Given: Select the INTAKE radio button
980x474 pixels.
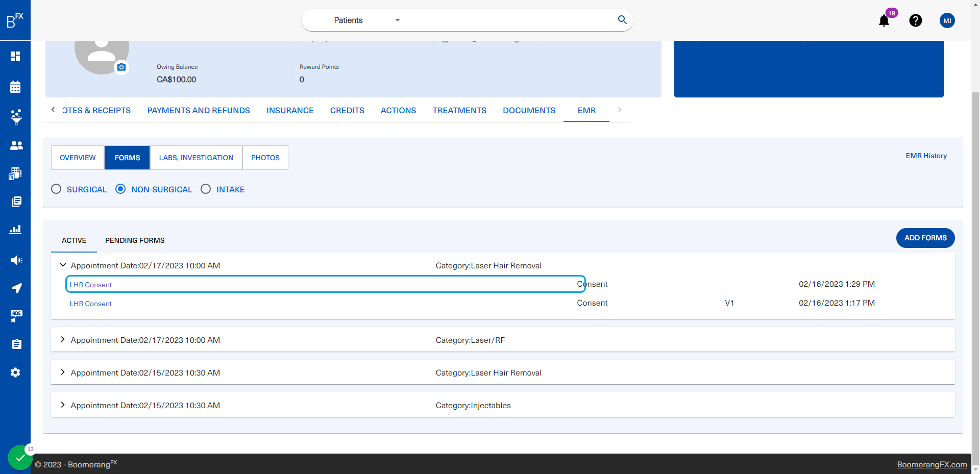Looking at the screenshot, I should [206, 189].
